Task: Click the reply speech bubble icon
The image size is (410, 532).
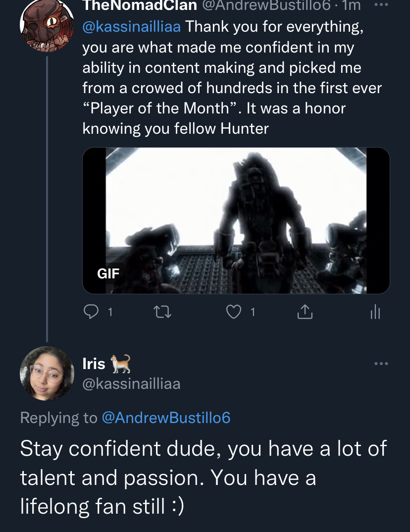Action: click(x=91, y=312)
